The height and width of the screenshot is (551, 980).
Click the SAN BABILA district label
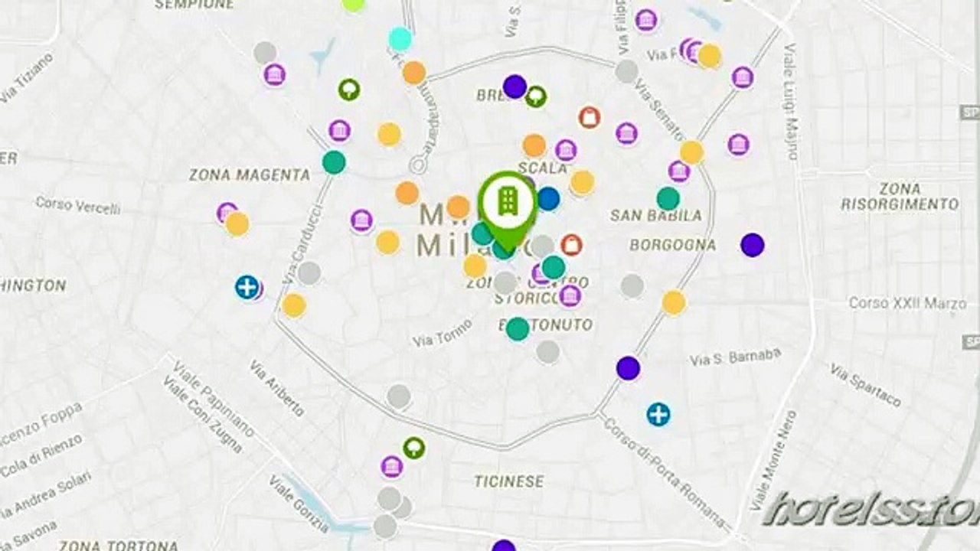click(x=656, y=216)
